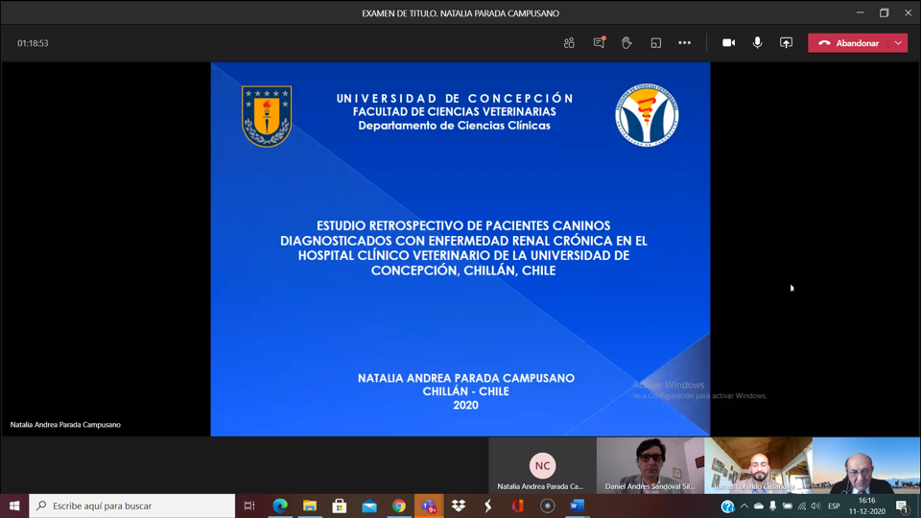922x518 pixels.
Task: Click the microphone tray icon
Action: (x=773, y=506)
